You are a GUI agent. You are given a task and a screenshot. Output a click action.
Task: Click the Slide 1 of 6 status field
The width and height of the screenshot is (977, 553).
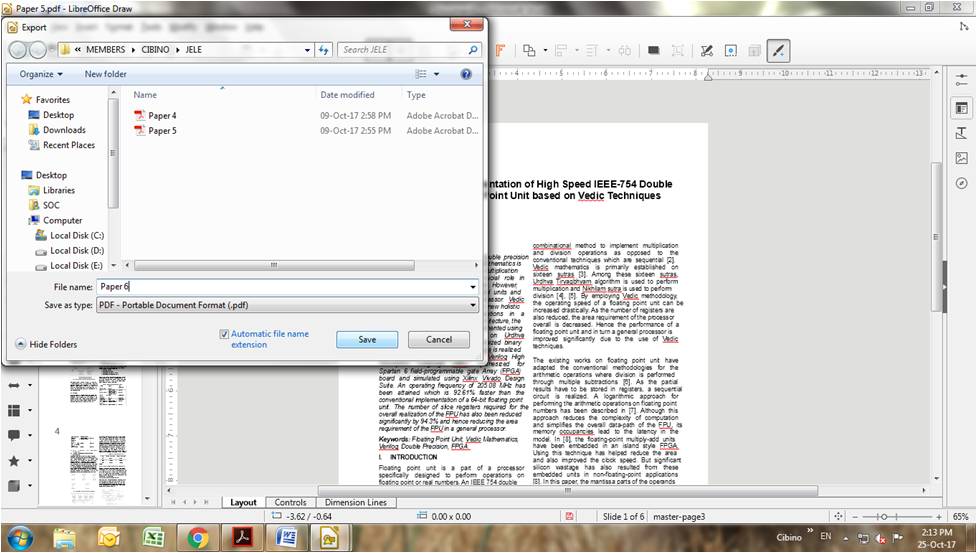[623, 516]
